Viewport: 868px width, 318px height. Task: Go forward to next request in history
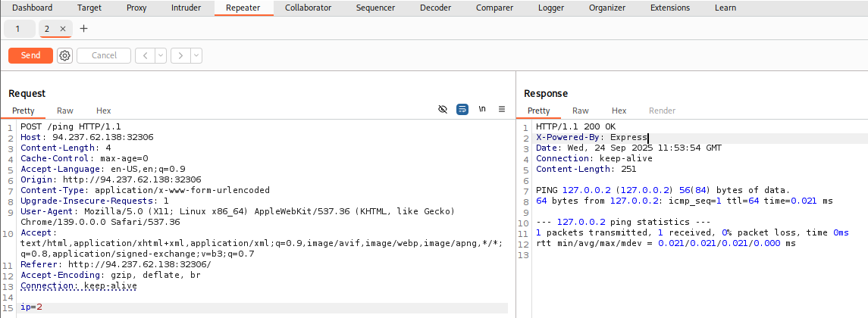tap(180, 55)
